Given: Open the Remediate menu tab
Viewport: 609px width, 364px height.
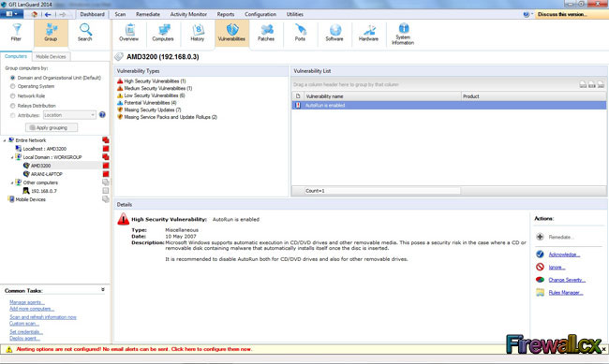Looking at the screenshot, I should 148,14.
